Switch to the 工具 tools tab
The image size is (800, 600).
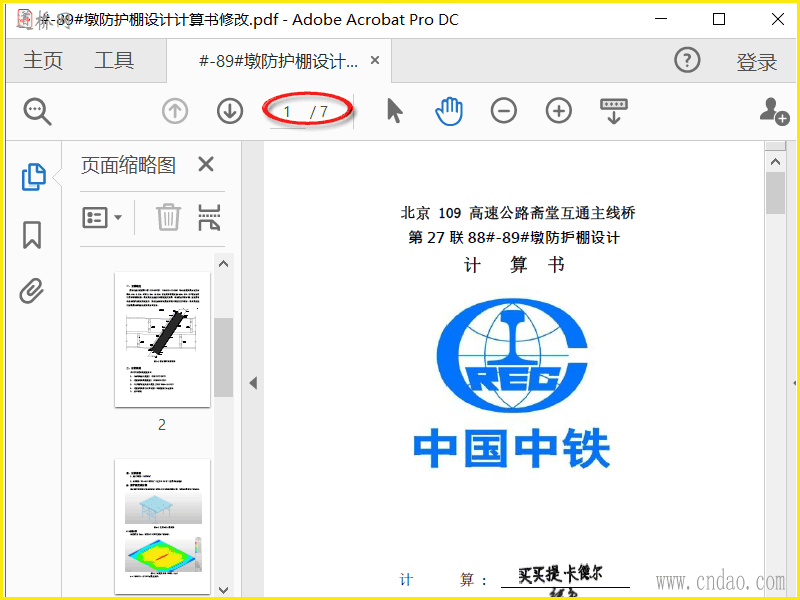(114, 60)
